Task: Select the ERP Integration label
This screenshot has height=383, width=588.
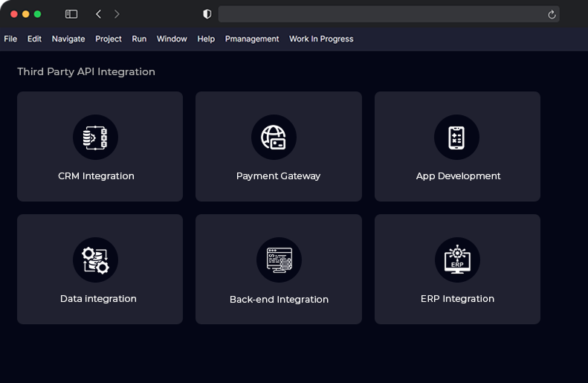Action: (x=457, y=299)
